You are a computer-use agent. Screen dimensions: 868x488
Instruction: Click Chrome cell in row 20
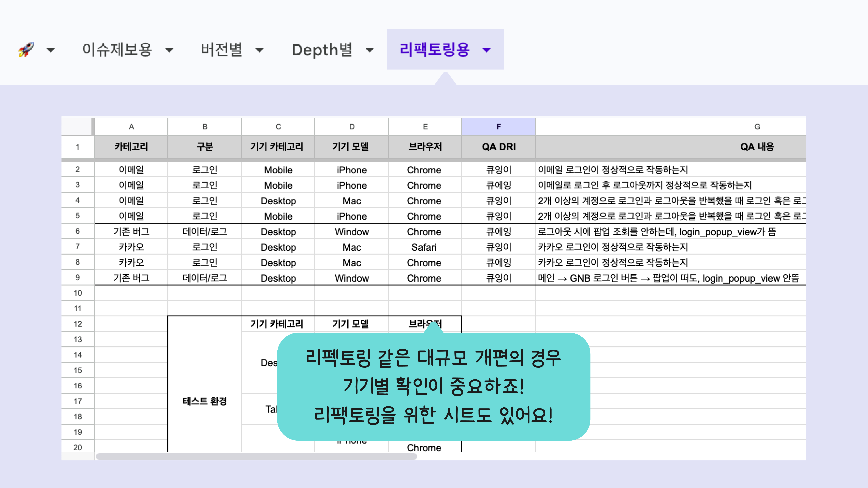point(425,447)
